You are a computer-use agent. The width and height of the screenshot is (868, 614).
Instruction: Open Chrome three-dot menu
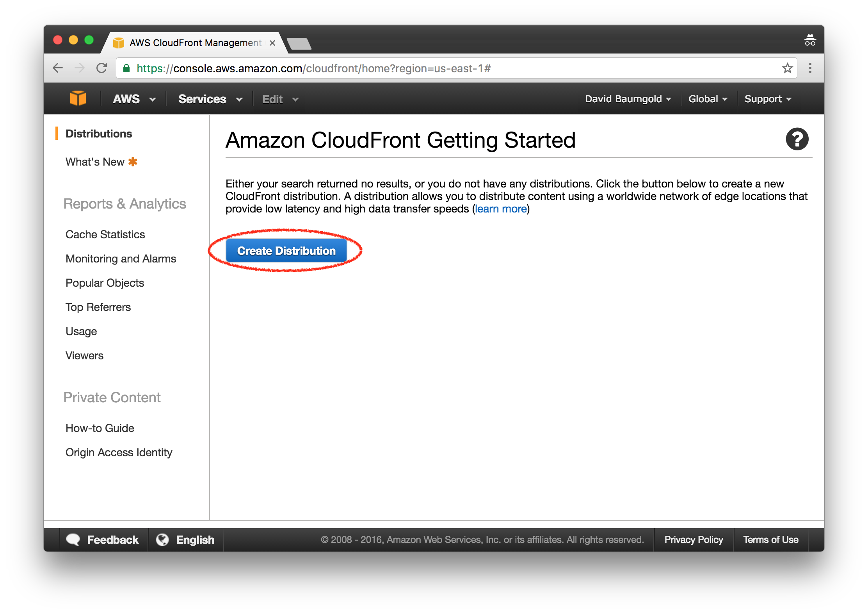click(x=810, y=68)
